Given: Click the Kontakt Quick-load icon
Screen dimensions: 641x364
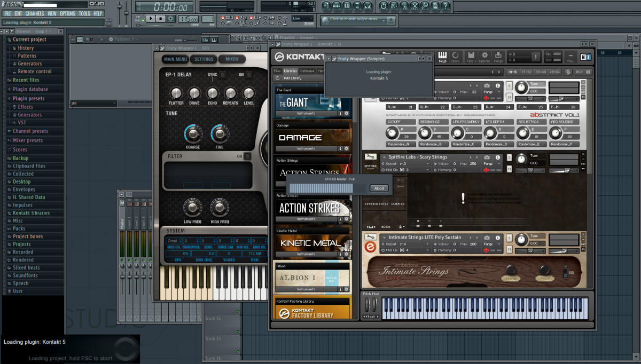Looking at the screenshot, I should pos(455,57).
